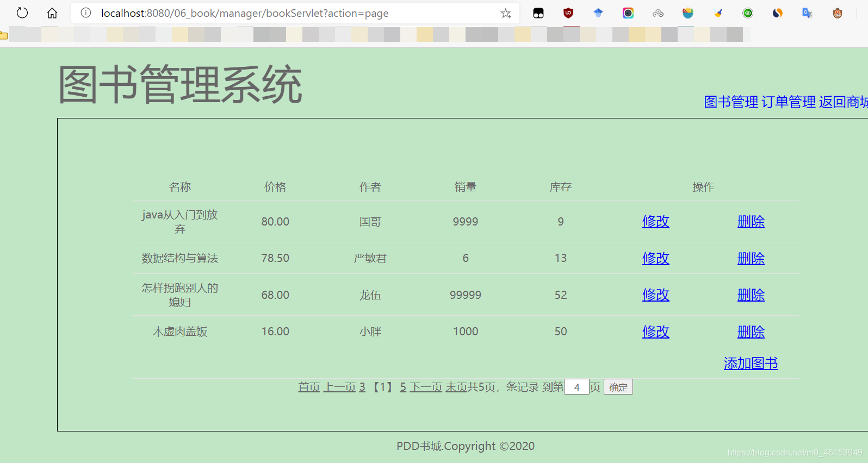Click the PDD书城 copyright footer text
Screen dimensions: 868x463
pyautogui.click(x=466, y=446)
